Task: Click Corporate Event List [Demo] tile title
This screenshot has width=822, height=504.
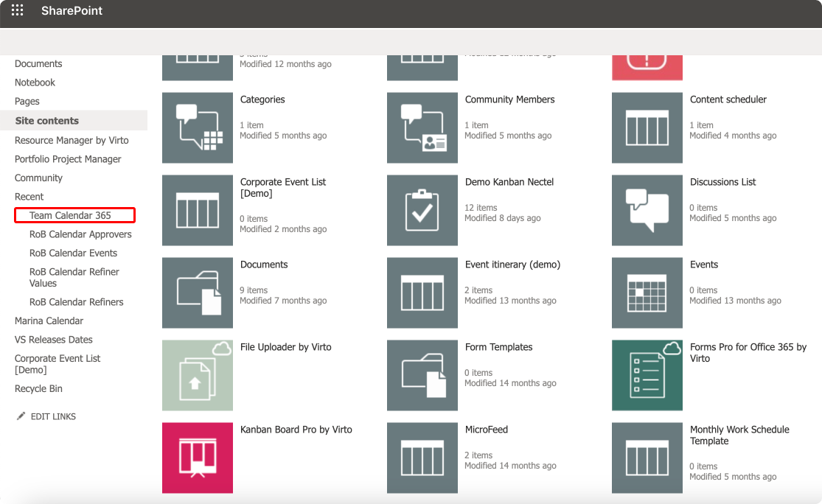Action: [x=283, y=188]
